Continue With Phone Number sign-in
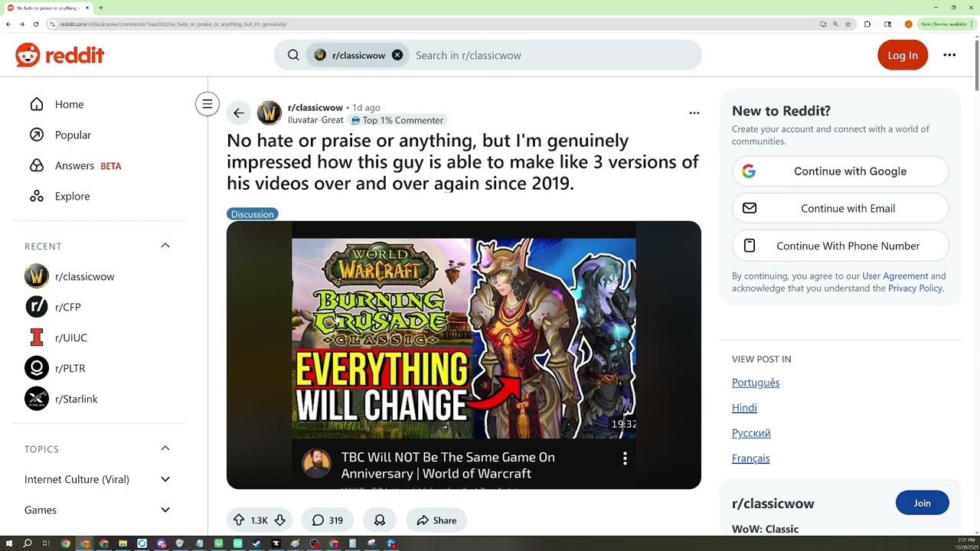Image resolution: width=980 pixels, height=551 pixels. [841, 246]
